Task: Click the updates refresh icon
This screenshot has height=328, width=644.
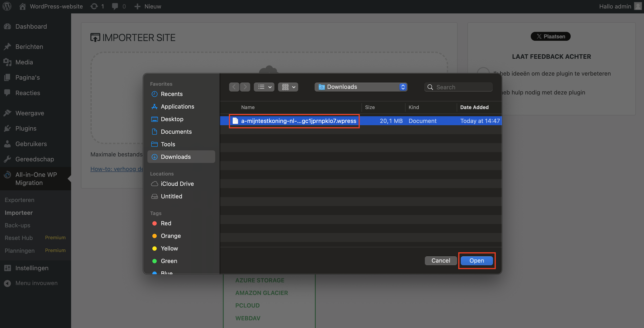Action: tap(94, 6)
